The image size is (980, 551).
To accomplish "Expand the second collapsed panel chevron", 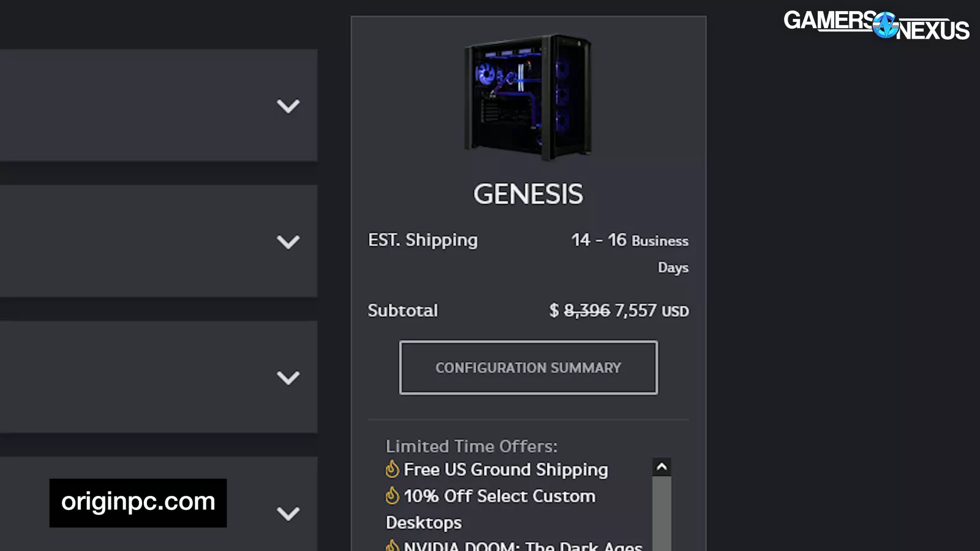I will 288,242.
